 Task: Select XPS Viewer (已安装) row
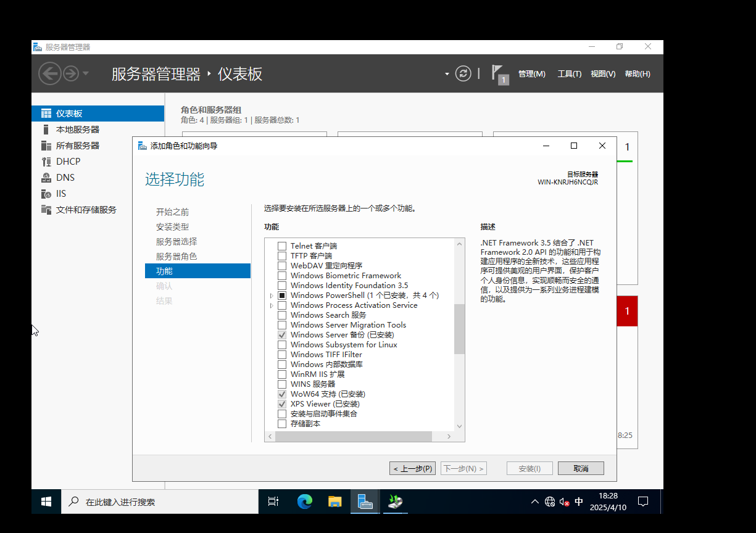[x=325, y=404]
